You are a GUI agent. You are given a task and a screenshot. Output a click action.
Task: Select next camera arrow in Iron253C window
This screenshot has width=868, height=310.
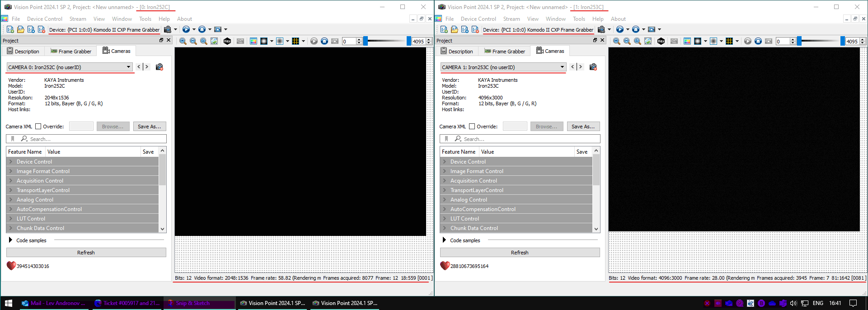[581, 67]
